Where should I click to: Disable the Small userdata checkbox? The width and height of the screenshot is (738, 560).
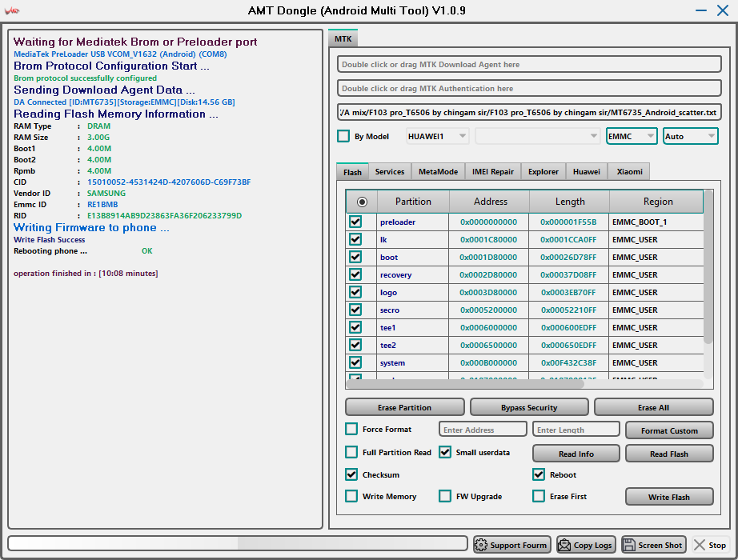tap(445, 452)
